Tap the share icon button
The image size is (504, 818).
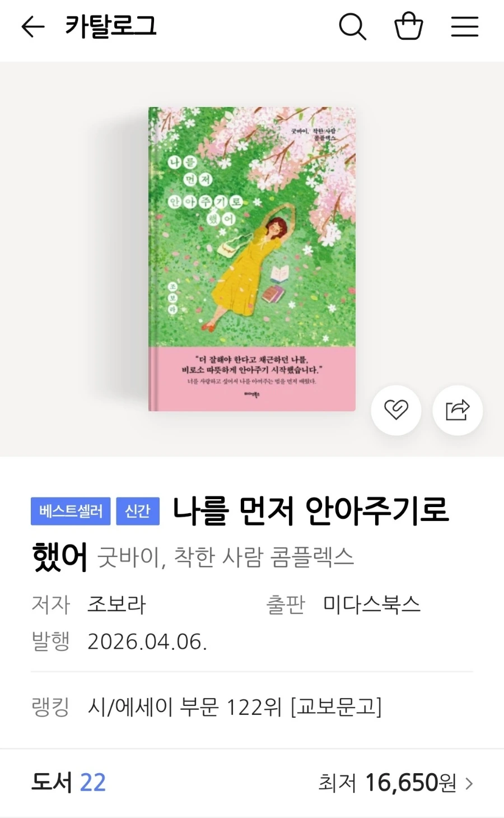pos(458,410)
